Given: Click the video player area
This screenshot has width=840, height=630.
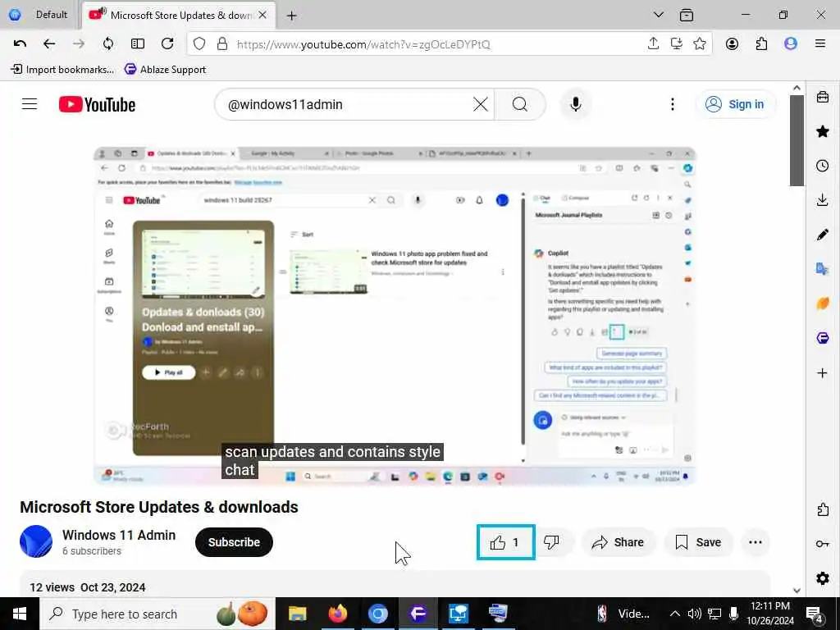Looking at the screenshot, I should (395, 316).
